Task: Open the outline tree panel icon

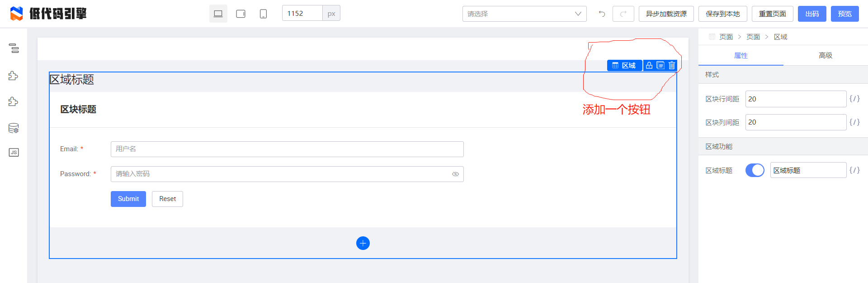Action: click(14, 48)
